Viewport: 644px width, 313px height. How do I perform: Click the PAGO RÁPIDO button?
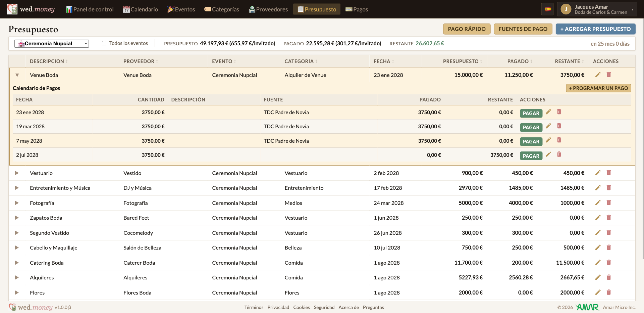pyautogui.click(x=467, y=29)
